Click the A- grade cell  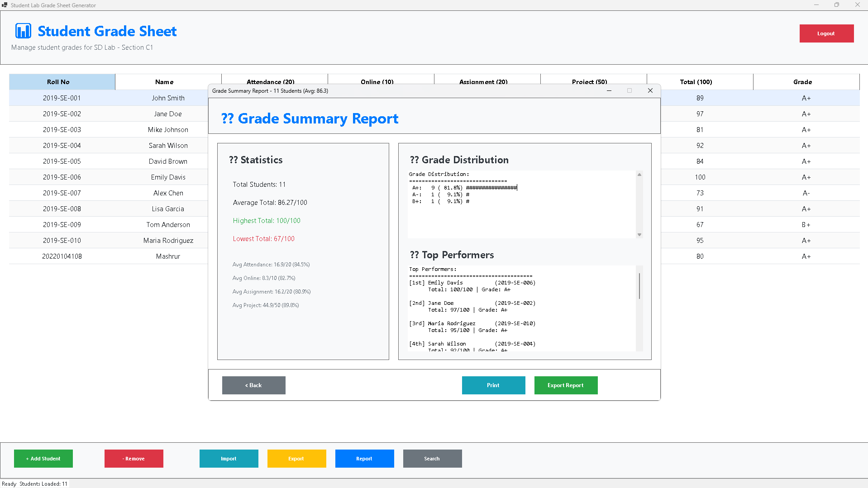[806, 193]
